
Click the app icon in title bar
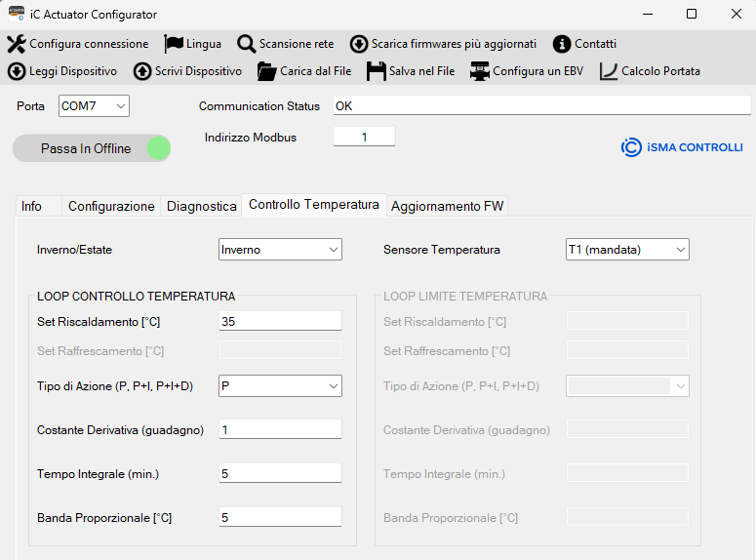pyautogui.click(x=17, y=14)
